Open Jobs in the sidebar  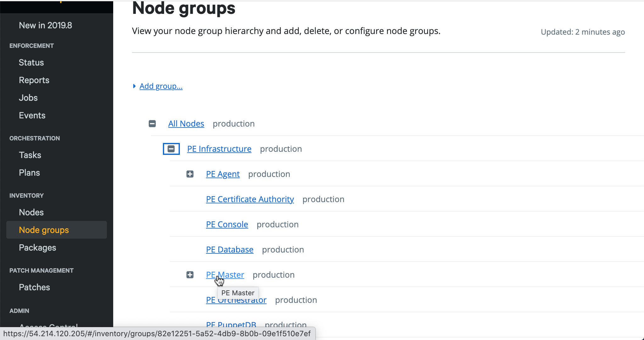28,98
